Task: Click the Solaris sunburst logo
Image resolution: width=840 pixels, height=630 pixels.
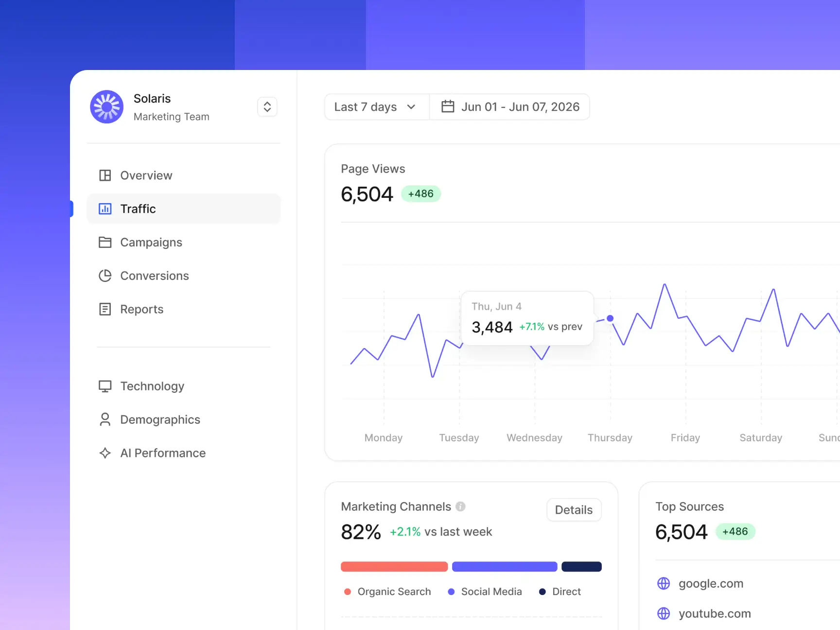Action: [x=106, y=107]
